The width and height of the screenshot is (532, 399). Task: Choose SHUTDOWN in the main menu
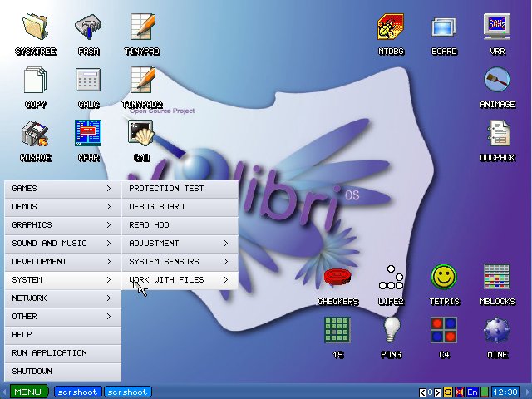(x=62, y=372)
